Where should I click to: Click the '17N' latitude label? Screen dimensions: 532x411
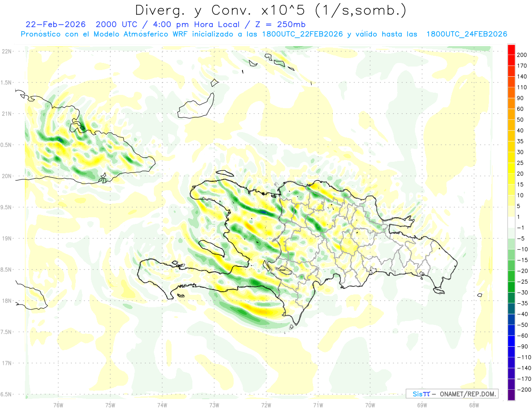6,363
